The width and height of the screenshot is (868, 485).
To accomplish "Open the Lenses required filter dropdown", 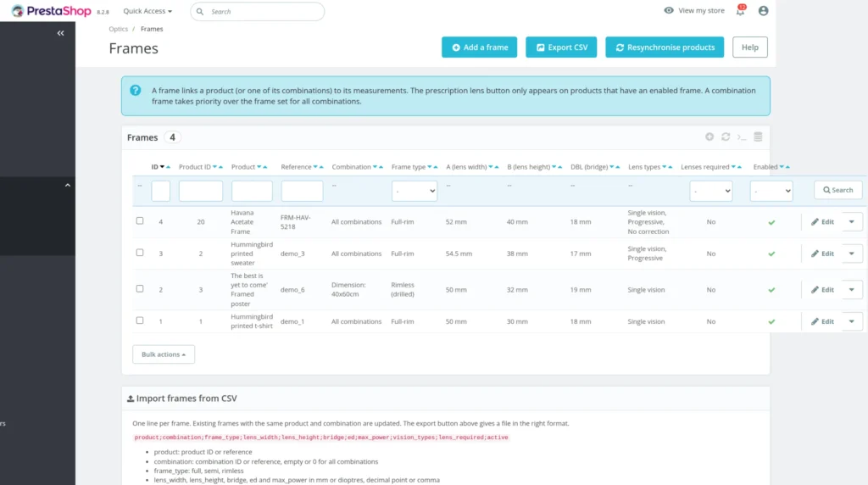I will tap(711, 191).
